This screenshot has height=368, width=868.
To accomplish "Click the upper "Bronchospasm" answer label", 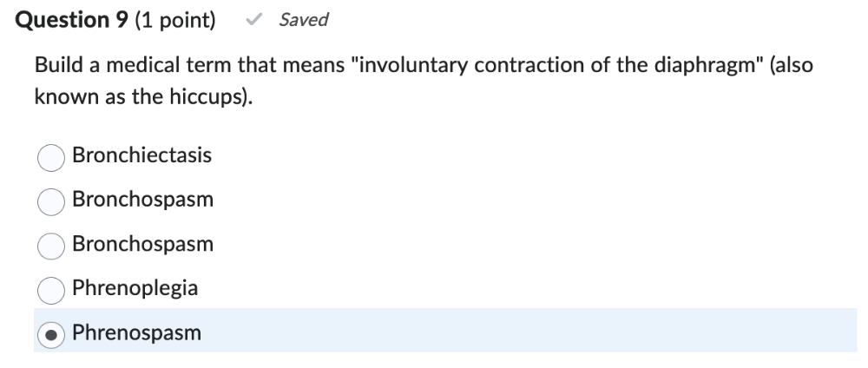I will tap(142, 200).
